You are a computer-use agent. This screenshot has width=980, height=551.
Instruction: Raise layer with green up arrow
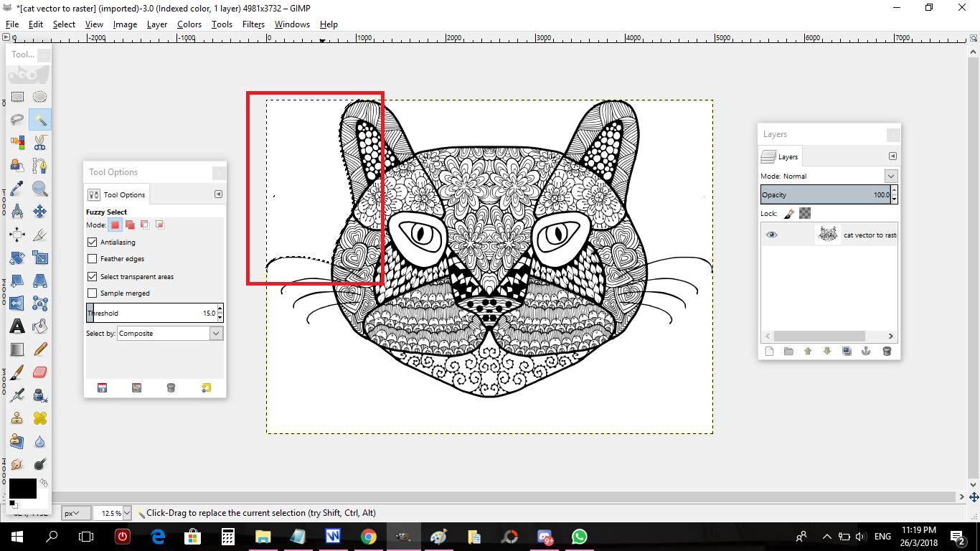[x=808, y=352]
